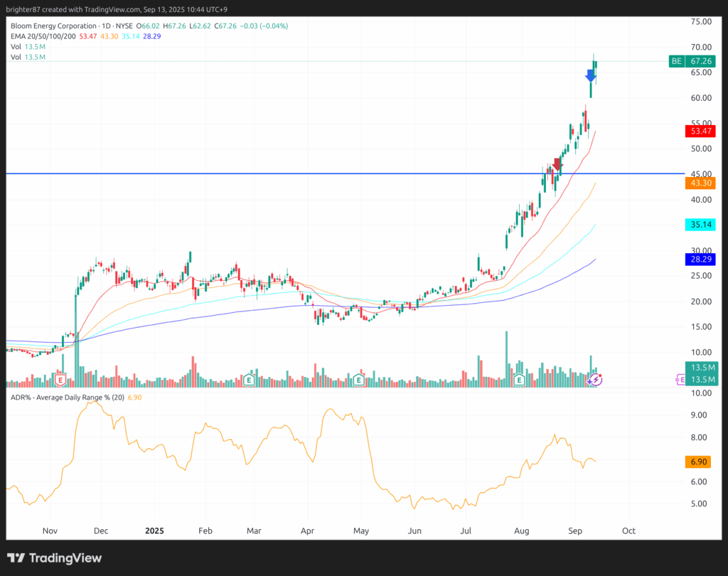The image size is (728, 576).
Task: Click the Mar label on time axis
Action: pos(254,531)
